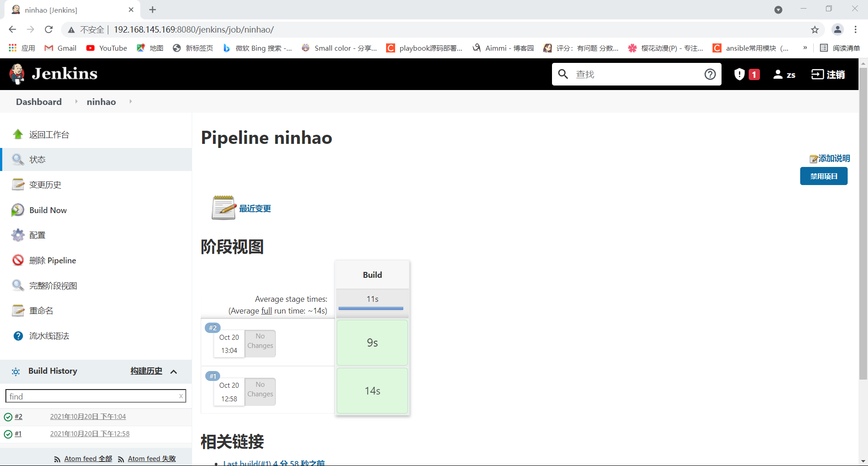Open the Last build(#1) link
Viewport: 868px width, 466px height.
pos(274,463)
